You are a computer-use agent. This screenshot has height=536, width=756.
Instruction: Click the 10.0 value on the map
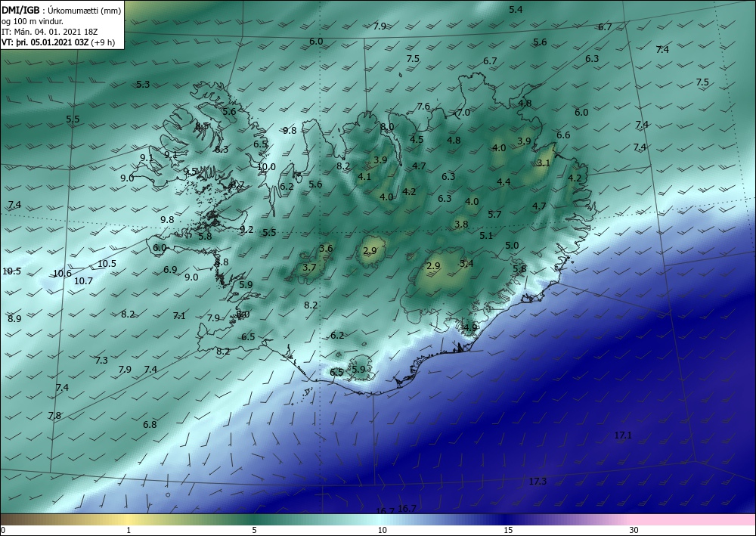pyautogui.click(x=266, y=167)
